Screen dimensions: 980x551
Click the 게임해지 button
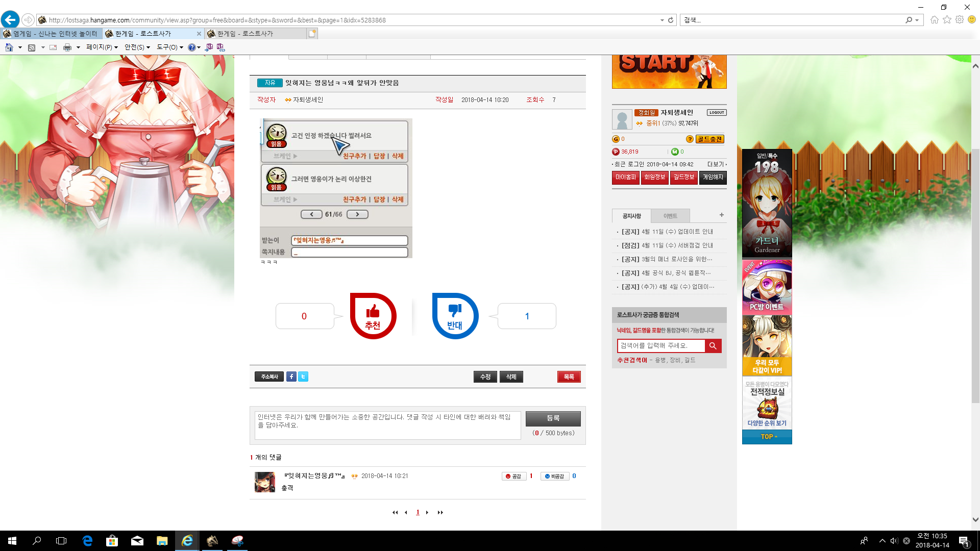(x=713, y=178)
